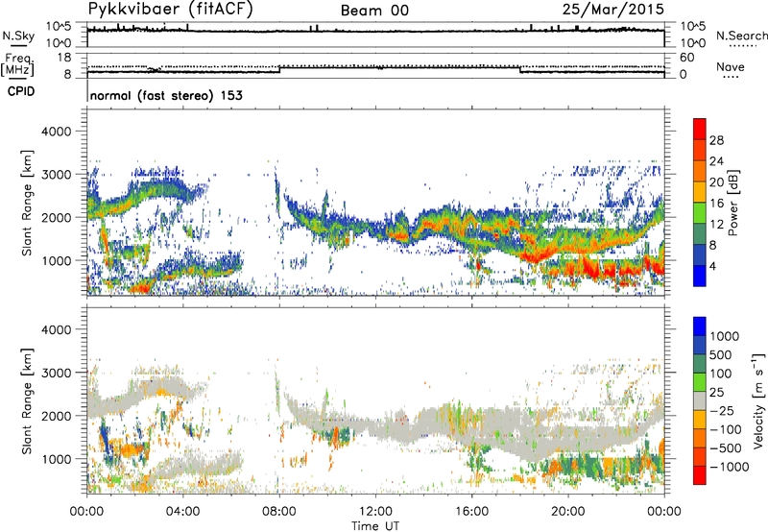Viewport: 768px width, 532px height.
Task: Click inside the Power range-time plot
Action: tap(375, 203)
